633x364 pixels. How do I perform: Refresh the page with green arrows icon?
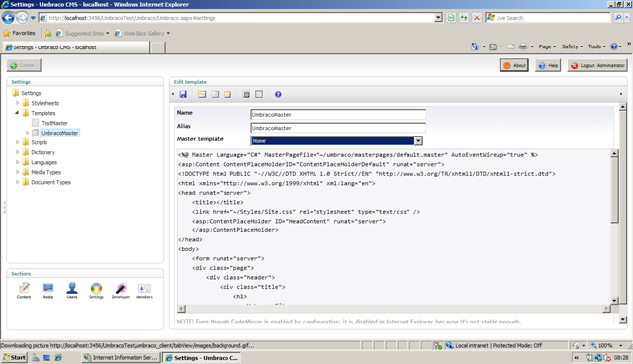[x=464, y=18]
